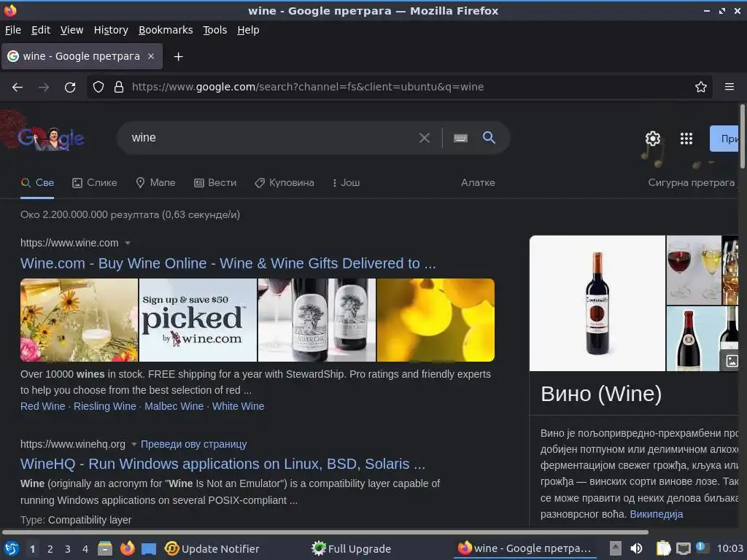Open the View menu
This screenshot has height=560, width=747.
click(72, 30)
